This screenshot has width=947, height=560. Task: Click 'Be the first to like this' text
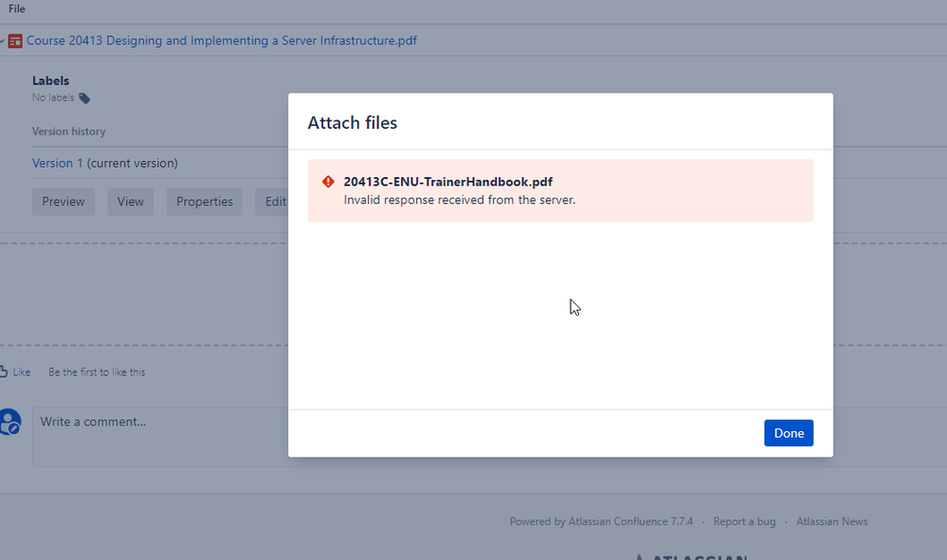click(x=97, y=372)
